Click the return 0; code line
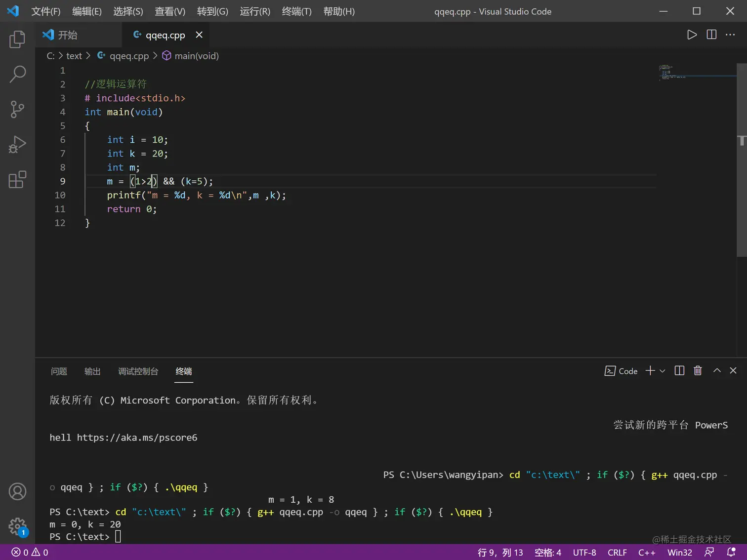This screenshot has height=560, width=747. pyautogui.click(x=131, y=209)
